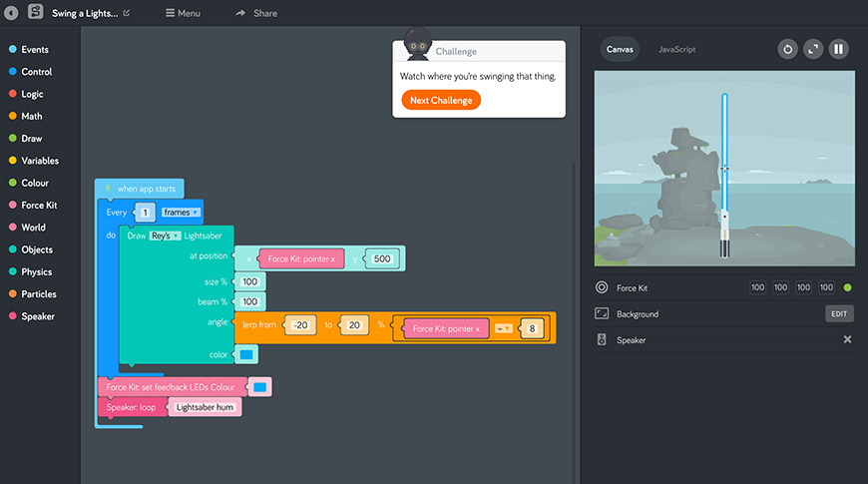Open the Speaker block category

(x=32, y=316)
